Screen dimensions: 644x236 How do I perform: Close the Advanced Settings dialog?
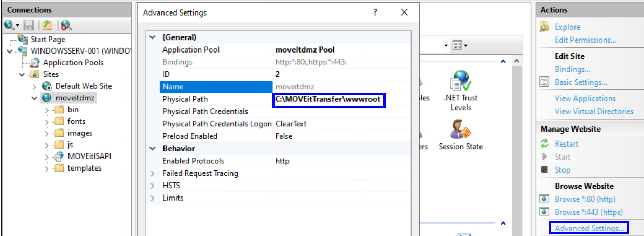[404, 12]
